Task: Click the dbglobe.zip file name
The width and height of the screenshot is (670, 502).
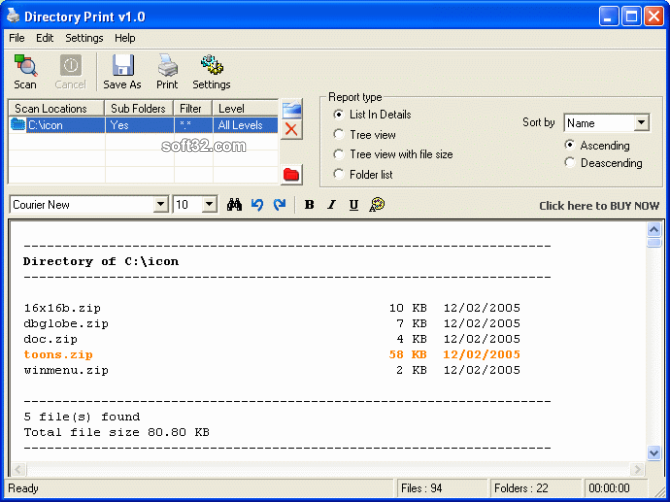Action: (x=66, y=323)
